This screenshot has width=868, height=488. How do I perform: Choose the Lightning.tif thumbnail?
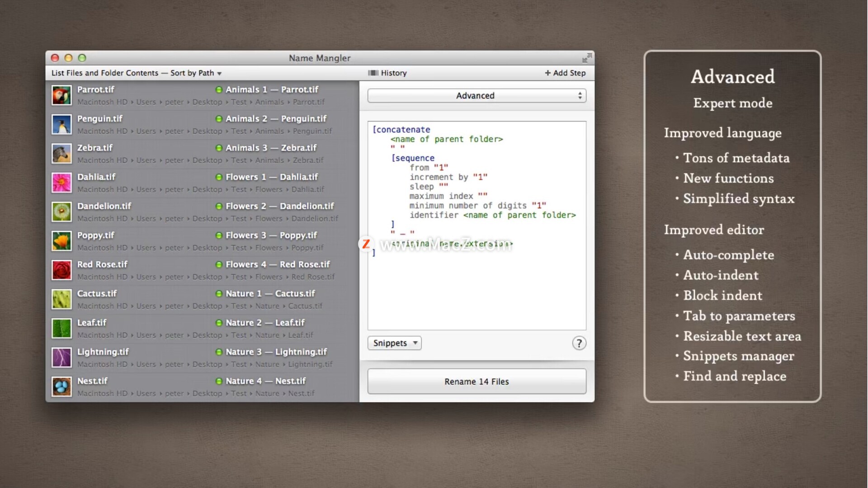click(x=61, y=358)
